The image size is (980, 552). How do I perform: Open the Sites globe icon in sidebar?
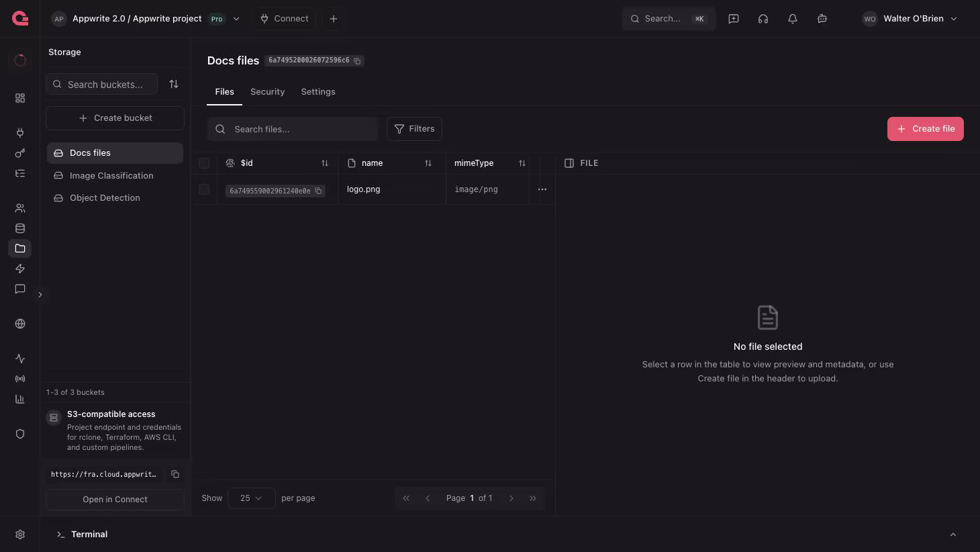tap(20, 324)
